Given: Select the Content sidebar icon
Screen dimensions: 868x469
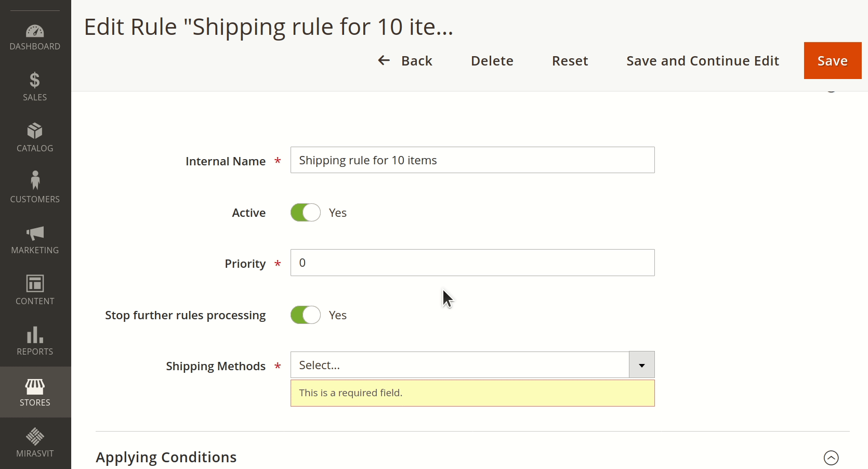Looking at the screenshot, I should click(35, 290).
